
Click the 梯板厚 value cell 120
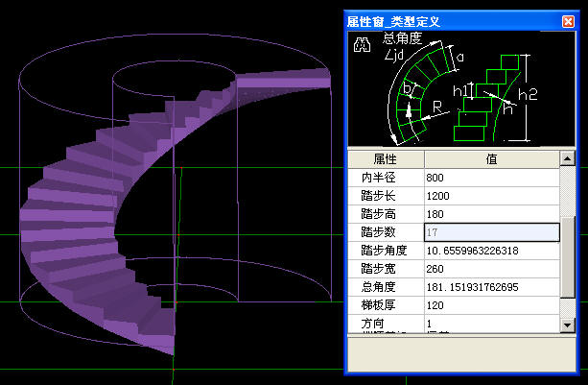492,305
